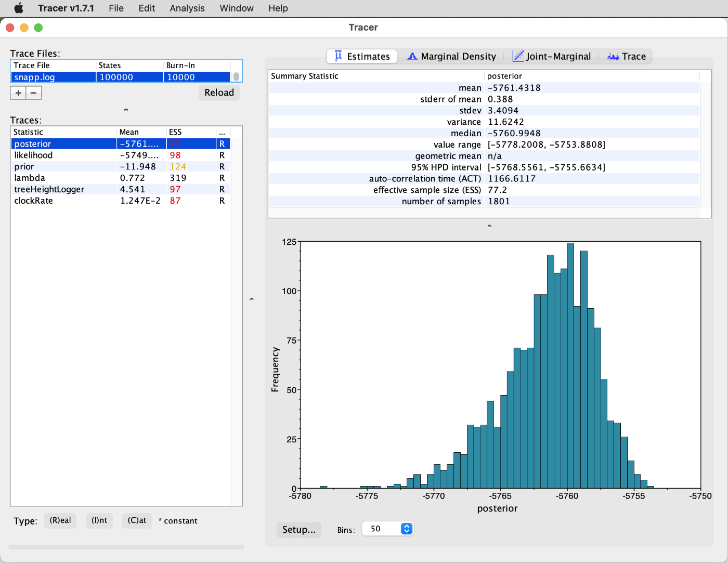Open the Window menu
The height and width of the screenshot is (563, 728).
point(237,8)
